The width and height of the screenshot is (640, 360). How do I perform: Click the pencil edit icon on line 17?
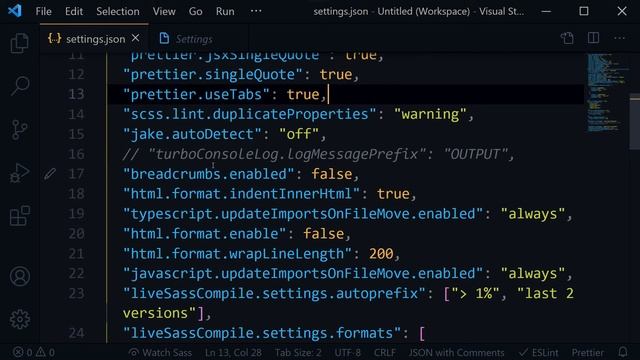50,174
